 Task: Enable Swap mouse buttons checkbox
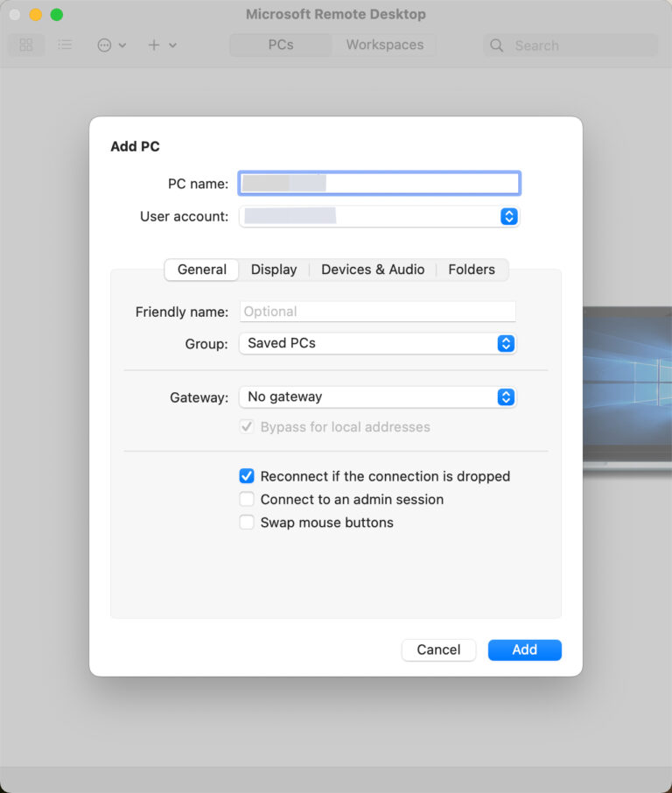[247, 523]
